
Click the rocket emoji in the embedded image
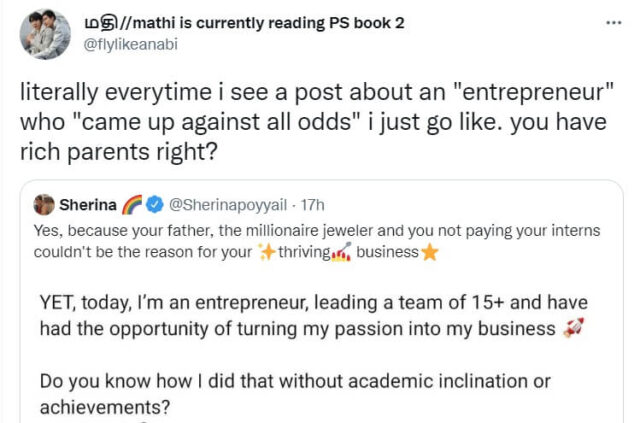[x=574, y=329]
